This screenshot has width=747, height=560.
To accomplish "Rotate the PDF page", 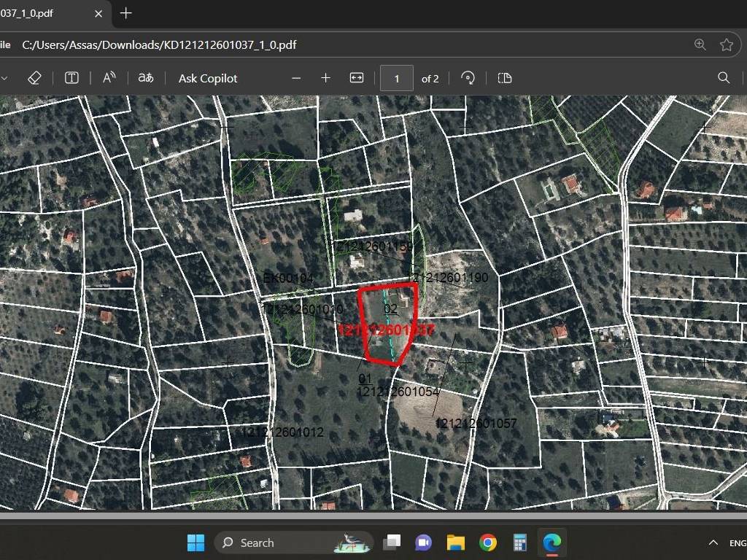I will click(468, 78).
